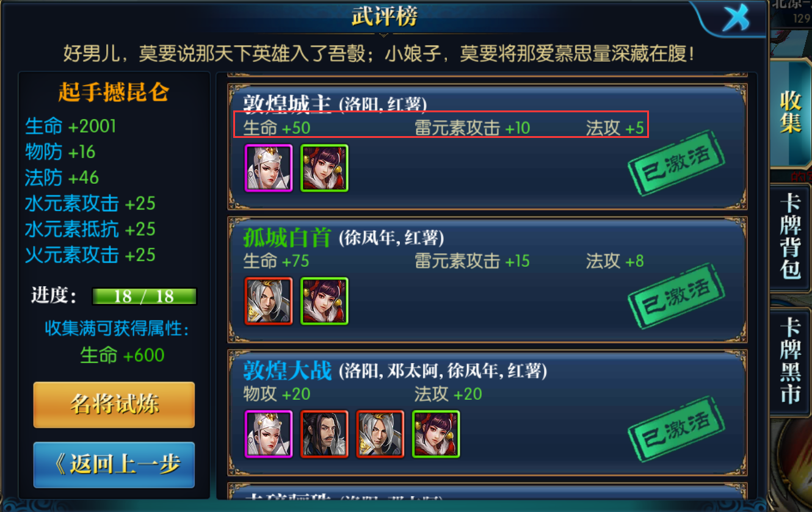Viewport: 812px width, 512px height.
Task: Select 邓太阿 portrait in 敦煌大战 set
Action: pyautogui.click(x=325, y=434)
